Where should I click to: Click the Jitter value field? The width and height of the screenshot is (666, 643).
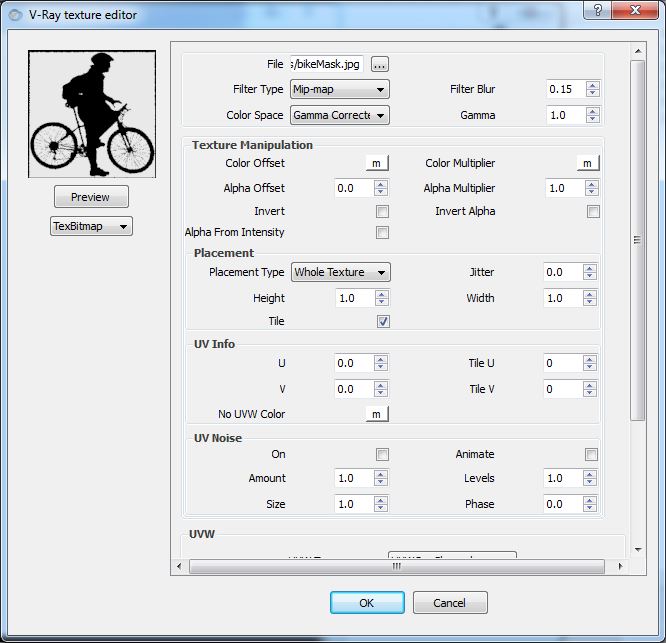(563, 272)
